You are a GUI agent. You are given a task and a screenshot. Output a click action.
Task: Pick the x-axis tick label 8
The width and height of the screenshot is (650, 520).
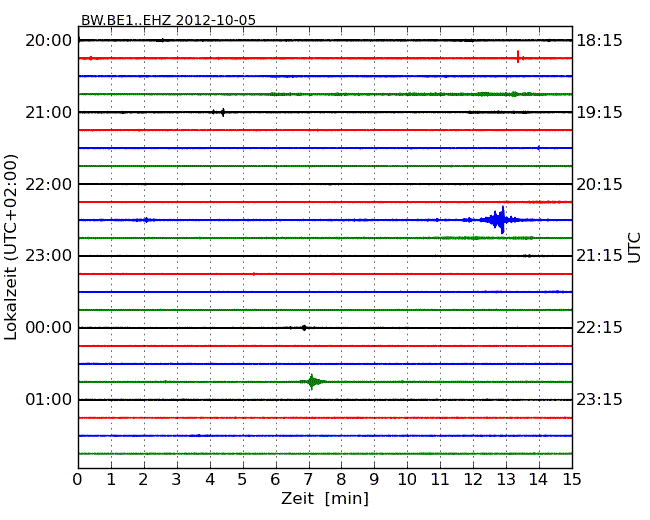tap(341, 479)
